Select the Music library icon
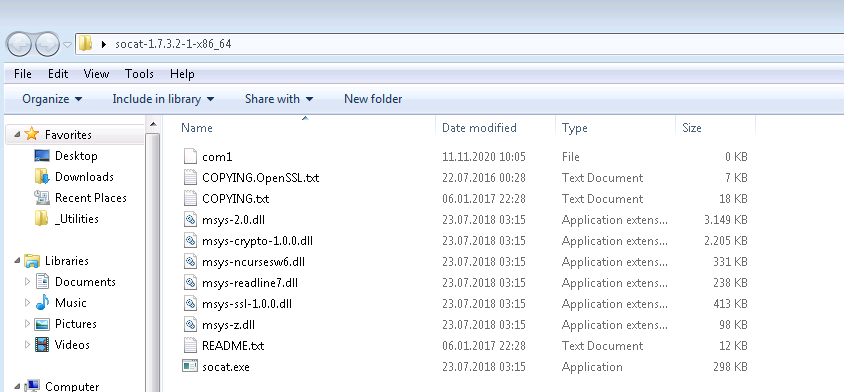 [x=42, y=303]
